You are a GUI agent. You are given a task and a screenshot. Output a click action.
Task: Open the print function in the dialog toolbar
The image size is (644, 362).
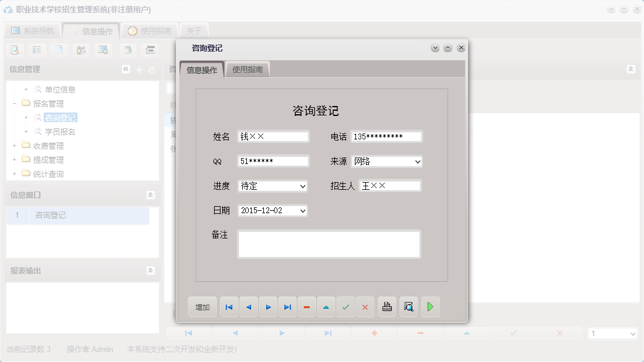[x=387, y=306]
